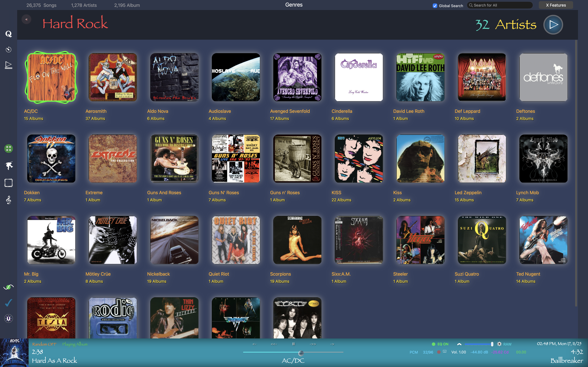Open the Q queue icon in sidebar
This screenshot has width=588, height=367.
[8, 34]
